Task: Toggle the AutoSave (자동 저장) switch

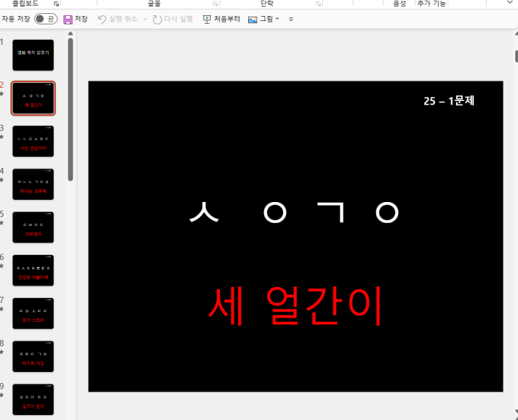Action: (46, 19)
